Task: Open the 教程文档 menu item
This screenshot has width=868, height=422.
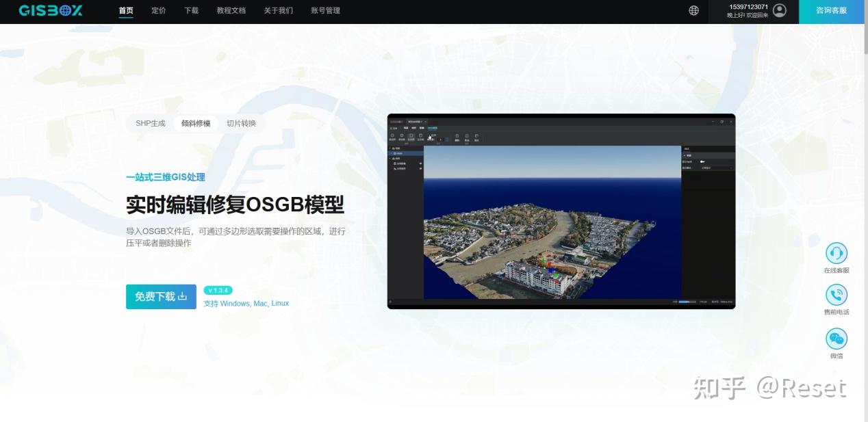Action: 231,11
